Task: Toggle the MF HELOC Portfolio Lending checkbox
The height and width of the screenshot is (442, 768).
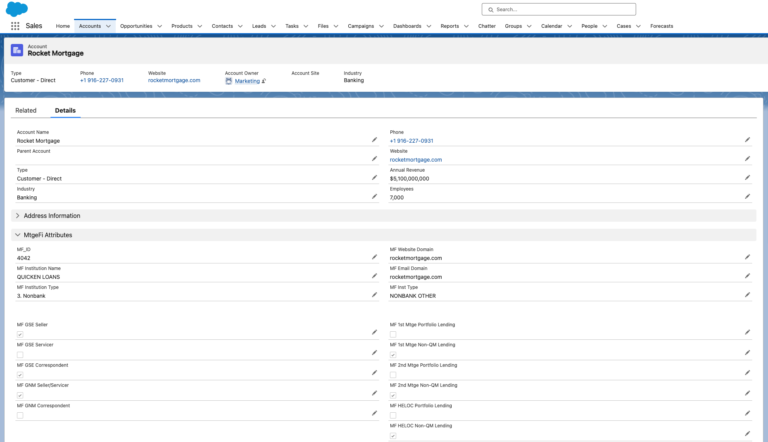Action: 393,416
